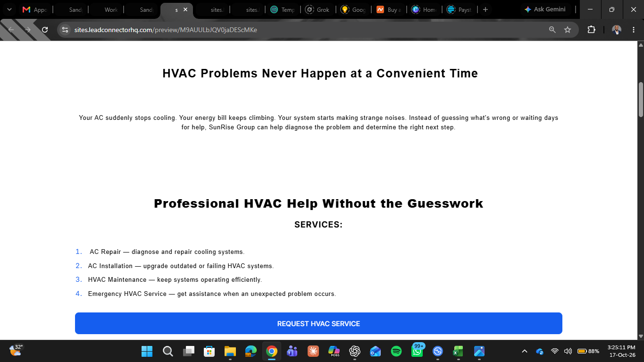Screen dimensions: 644x362
Task: Open taskbar Search magnifier icon
Action: (x=167, y=351)
